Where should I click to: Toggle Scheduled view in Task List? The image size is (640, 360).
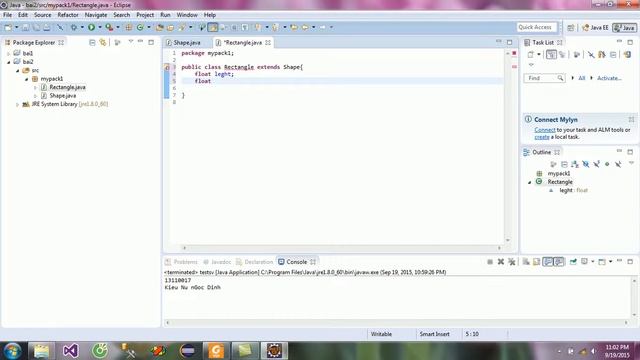point(562,55)
